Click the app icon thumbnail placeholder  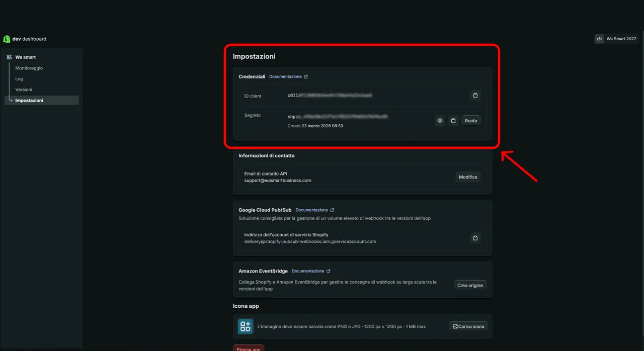(246, 326)
